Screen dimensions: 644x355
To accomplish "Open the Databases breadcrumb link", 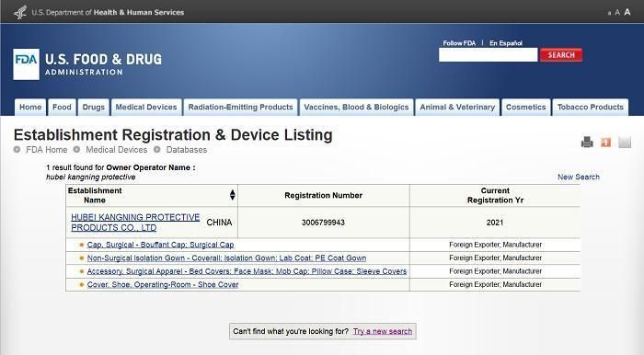I will coord(187,150).
